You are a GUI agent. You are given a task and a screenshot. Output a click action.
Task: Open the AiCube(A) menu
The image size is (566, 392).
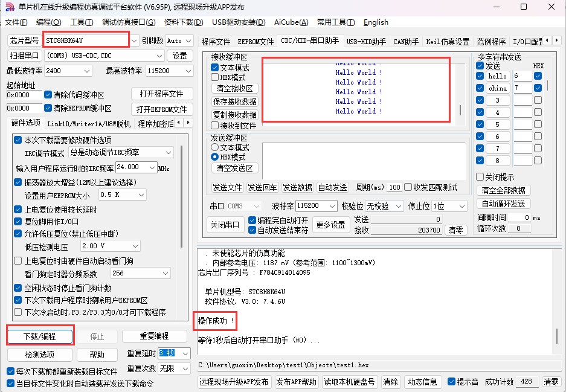(x=291, y=22)
